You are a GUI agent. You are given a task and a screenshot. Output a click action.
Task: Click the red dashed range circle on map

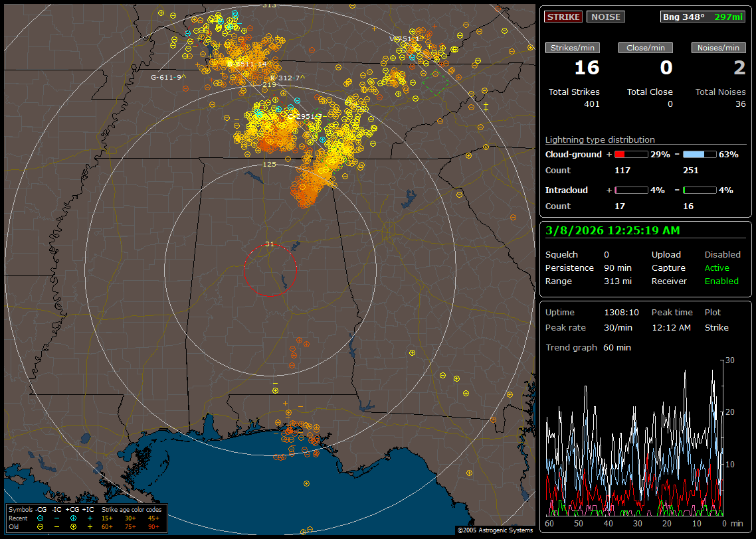click(x=270, y=270)
